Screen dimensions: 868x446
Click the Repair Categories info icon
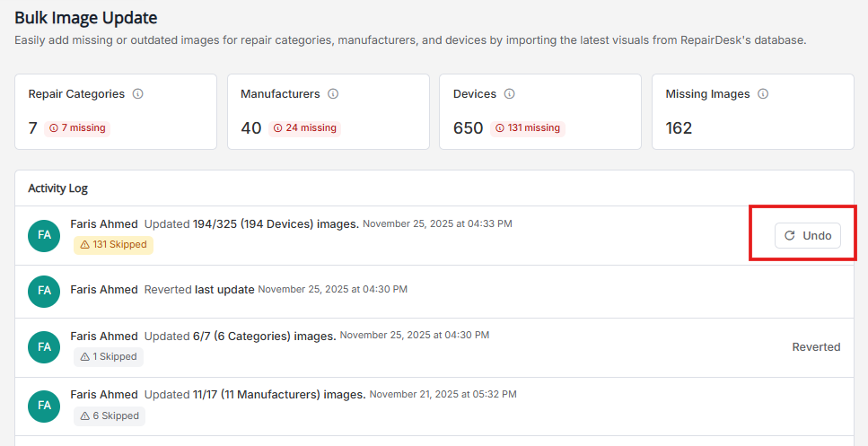137,94
